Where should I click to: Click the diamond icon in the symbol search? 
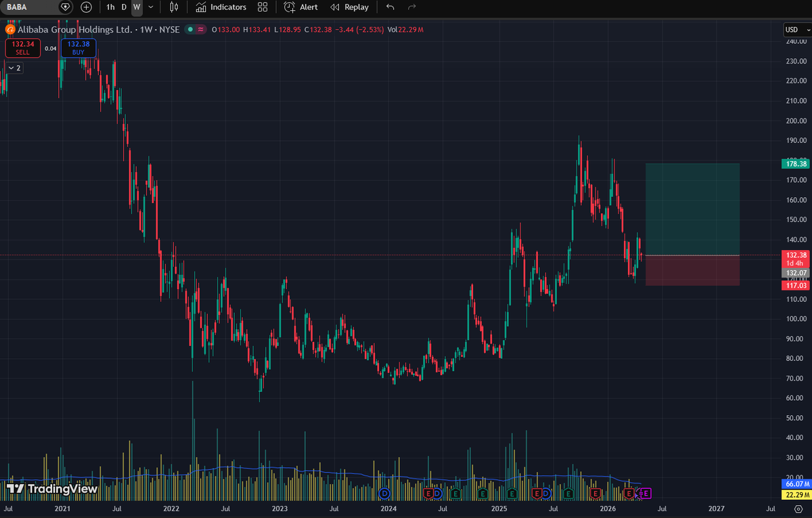click(66, 7)
